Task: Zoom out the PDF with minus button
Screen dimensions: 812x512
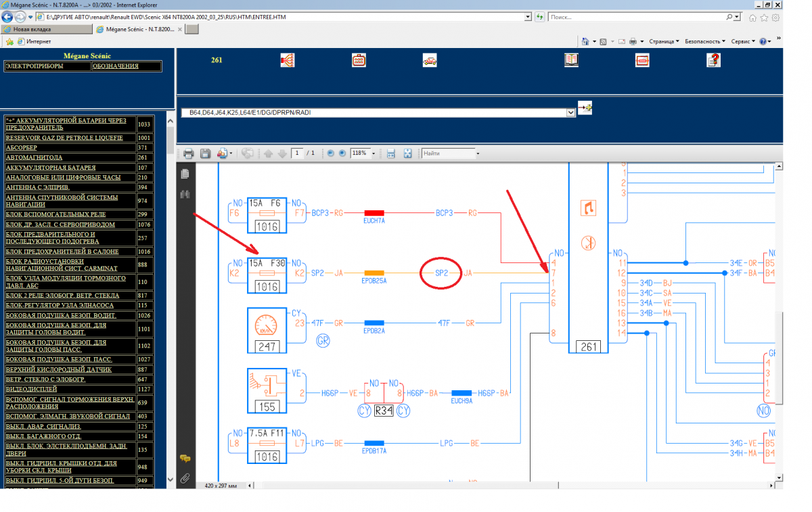Action: [331, 154]
